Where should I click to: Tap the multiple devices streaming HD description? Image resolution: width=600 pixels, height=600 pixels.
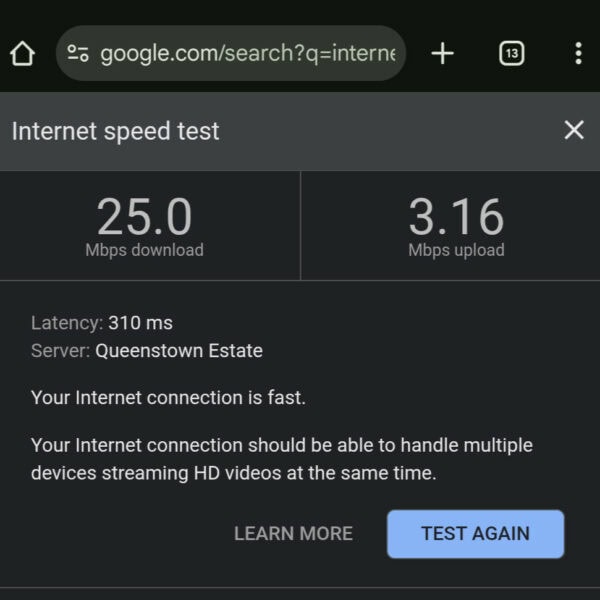(x=282, y=459)
